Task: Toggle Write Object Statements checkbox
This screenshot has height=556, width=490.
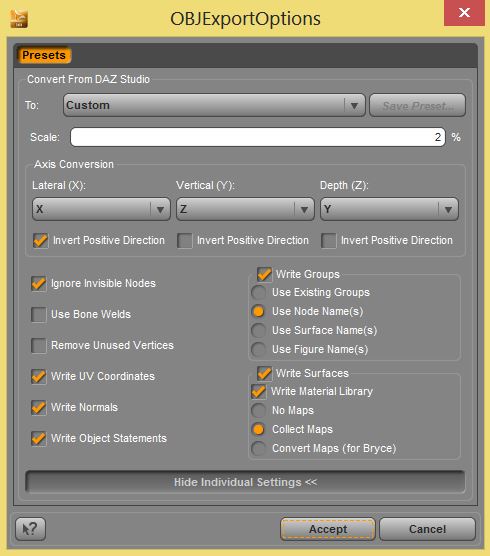Action: click(x=38, y=438)
